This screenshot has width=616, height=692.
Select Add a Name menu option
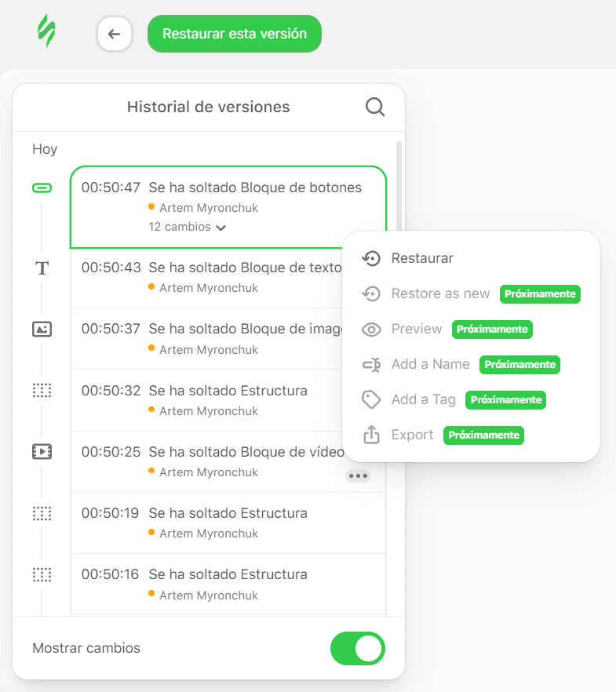click(x=471, y=364)
